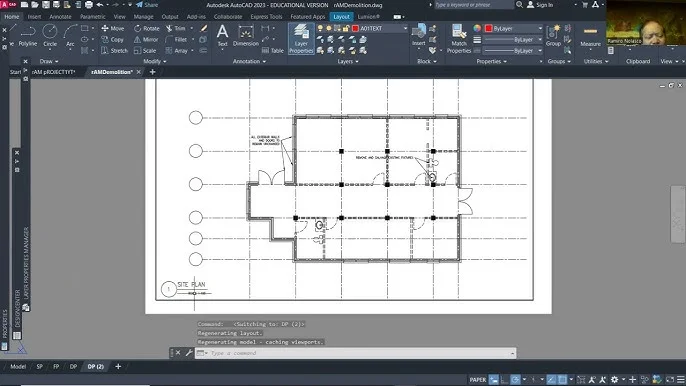This screenshot has width=686, height=386.
Task: Open the Autodesk App Store cart
Action: (x=584, y=5)
